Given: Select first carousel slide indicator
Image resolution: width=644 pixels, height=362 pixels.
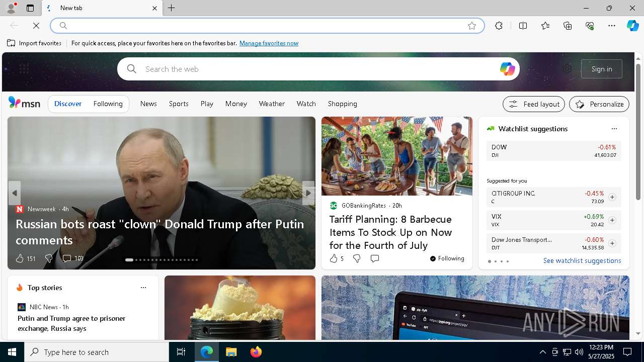Looking at the screenshot, I should [x=129, y=260].
